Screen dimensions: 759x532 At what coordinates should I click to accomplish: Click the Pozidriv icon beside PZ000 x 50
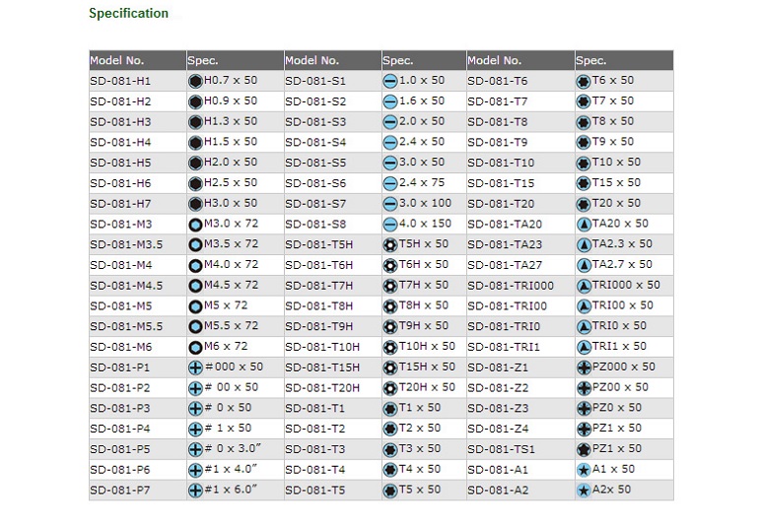point(584,367)
